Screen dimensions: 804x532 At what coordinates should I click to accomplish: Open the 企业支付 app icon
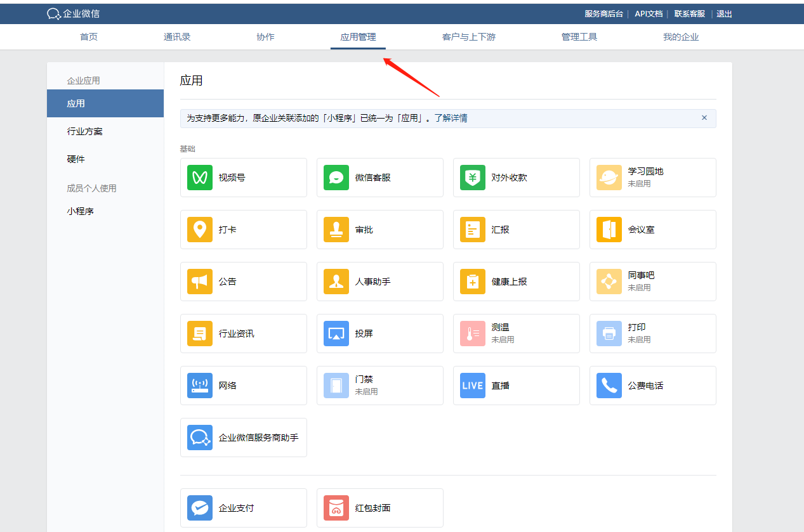click(200, 508)
